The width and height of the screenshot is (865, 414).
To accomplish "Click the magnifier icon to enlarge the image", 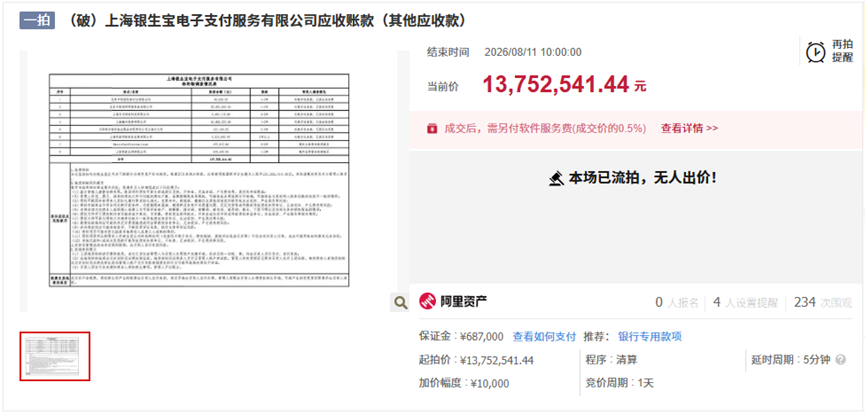I will pyautogui.click(x=400, y=302).
